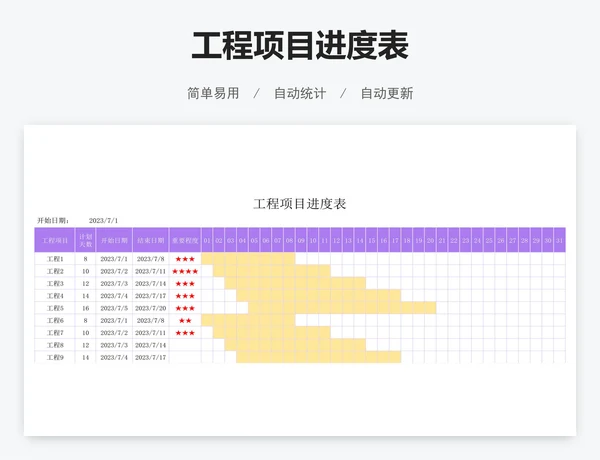This screenshot has height=460, width=600.
Task: Click start date 2023/7/3 in the 工程3 row
Action: [x=114, y=283]
